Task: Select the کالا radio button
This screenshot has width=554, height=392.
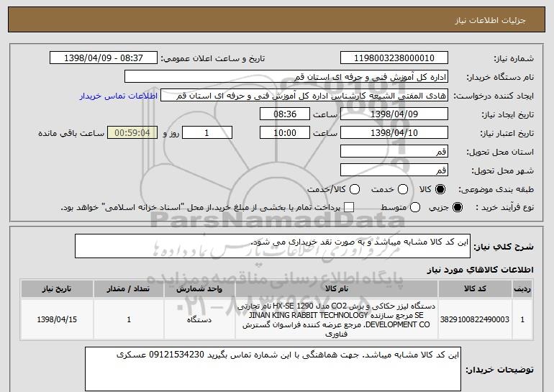Action: coord(440,189)
